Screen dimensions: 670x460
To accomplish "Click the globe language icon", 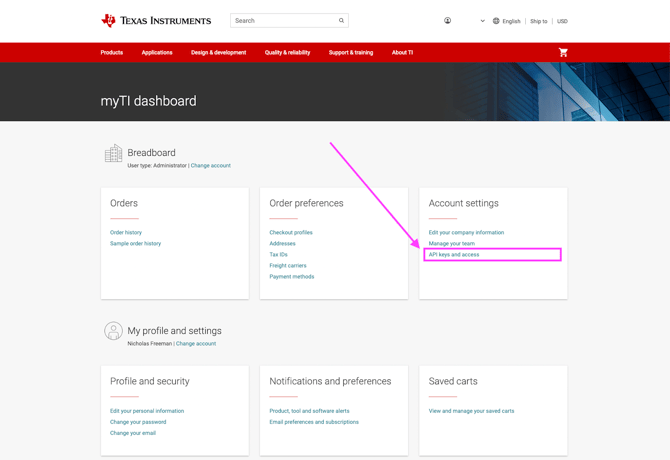I will (x=496, y=21).
